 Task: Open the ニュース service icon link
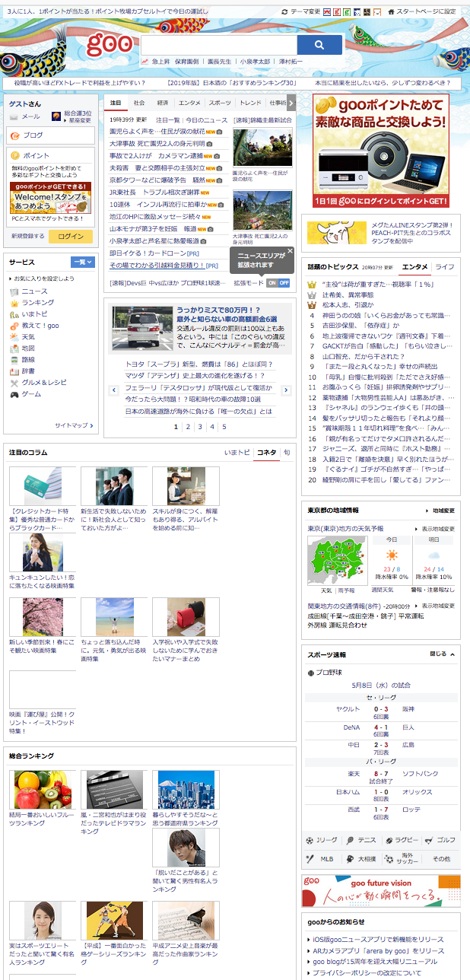(14, 291)
